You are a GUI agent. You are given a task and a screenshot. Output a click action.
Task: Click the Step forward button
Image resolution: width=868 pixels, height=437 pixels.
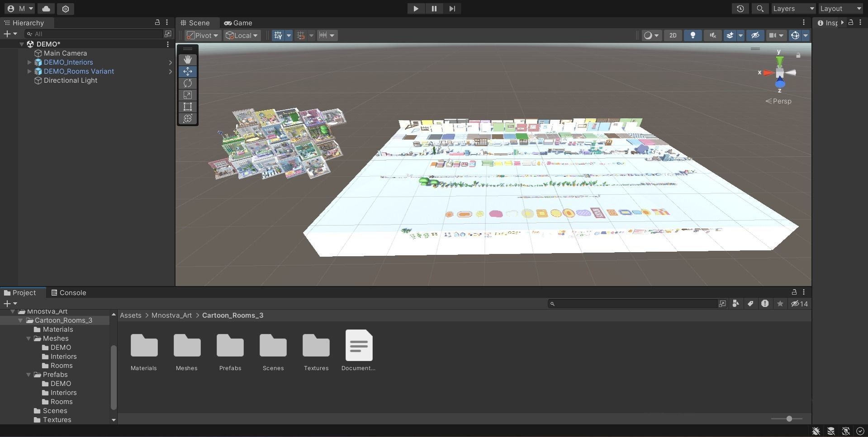click(x=452, y=9)
